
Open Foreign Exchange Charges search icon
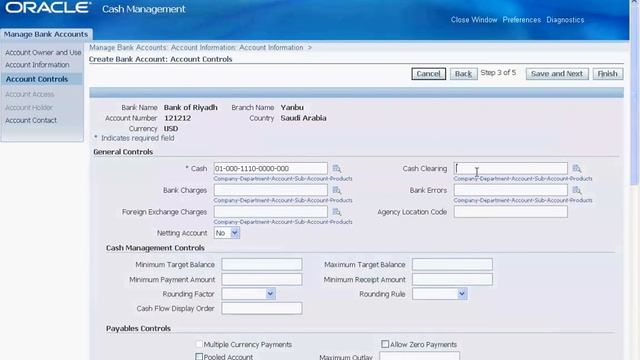pyautogui.click(x=337, y=212)
